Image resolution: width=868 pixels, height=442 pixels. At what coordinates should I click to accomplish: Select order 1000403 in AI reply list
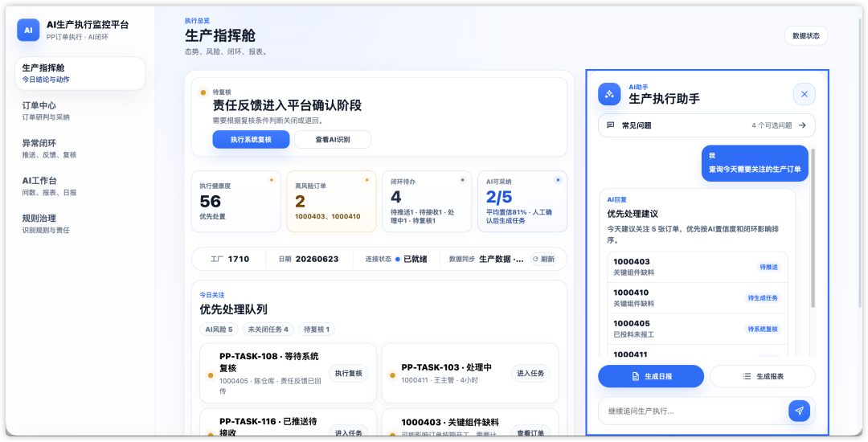tap(698, 267)
